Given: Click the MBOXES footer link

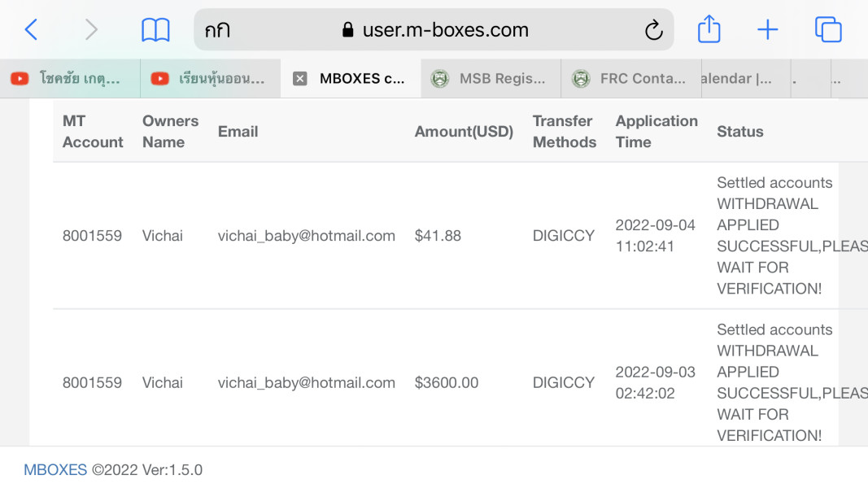Looking at the screenshot, I should tap(55, 470).
